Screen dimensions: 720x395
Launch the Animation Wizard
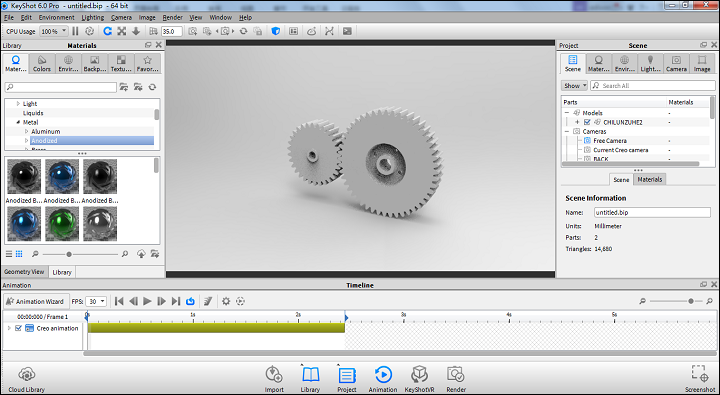(36, 301)
